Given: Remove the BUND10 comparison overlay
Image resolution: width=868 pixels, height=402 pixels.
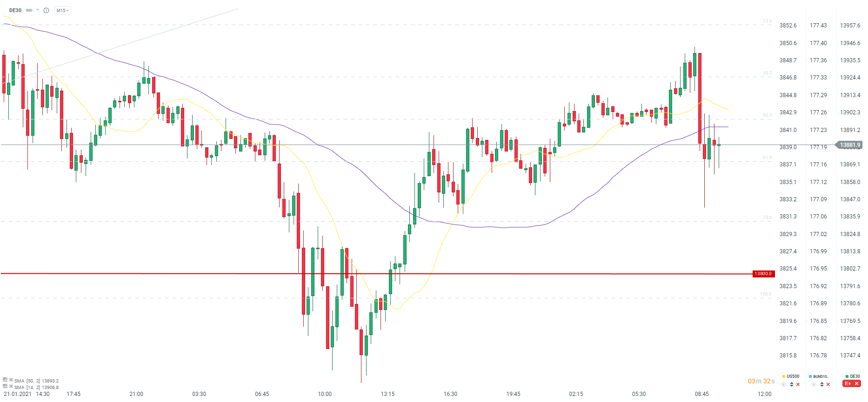Looking at the screenshot, I should (828, 384).
